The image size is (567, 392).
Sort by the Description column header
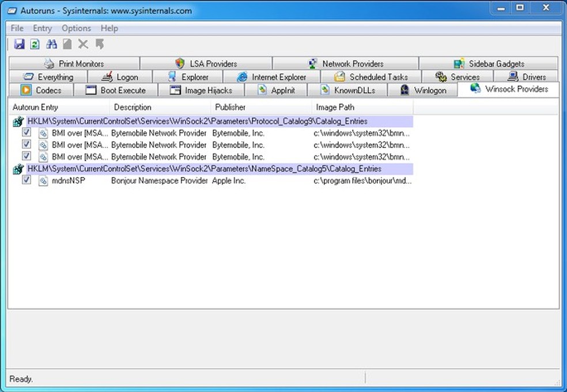coord(160,107)
